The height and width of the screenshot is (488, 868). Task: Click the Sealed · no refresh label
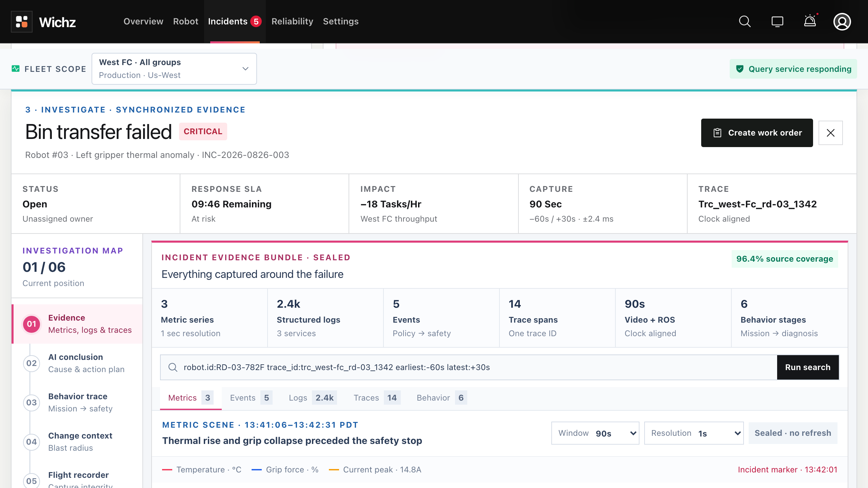click(793, 433)
